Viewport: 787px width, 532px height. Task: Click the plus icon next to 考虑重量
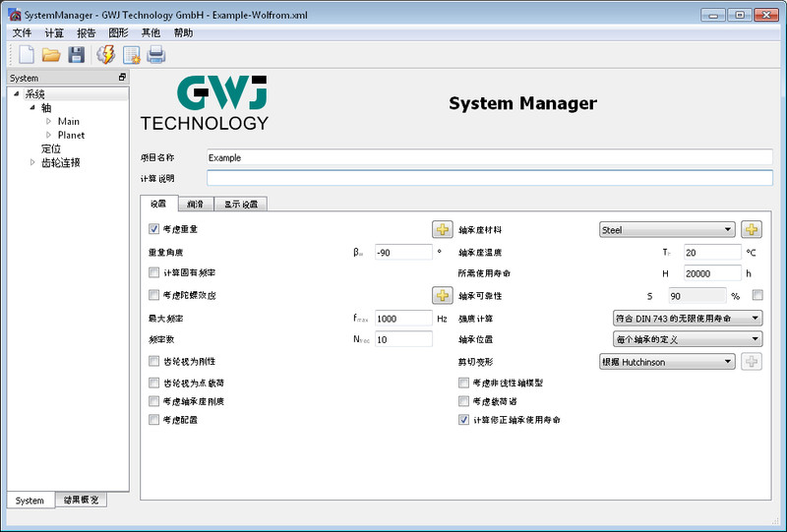click(x=443, y=230)
